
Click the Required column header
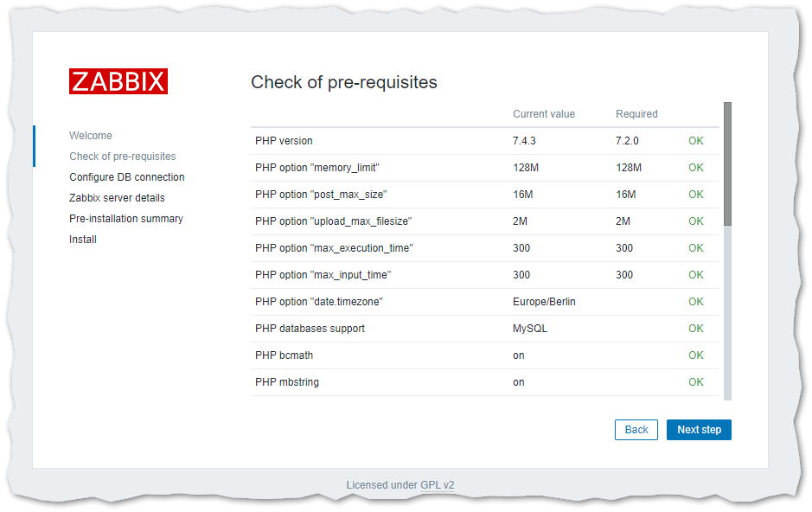[636, 114]
